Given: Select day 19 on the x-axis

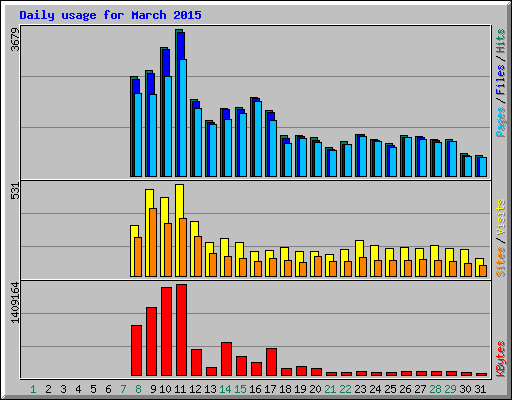Looking at the screenshot, I should (x=300, y=389).
